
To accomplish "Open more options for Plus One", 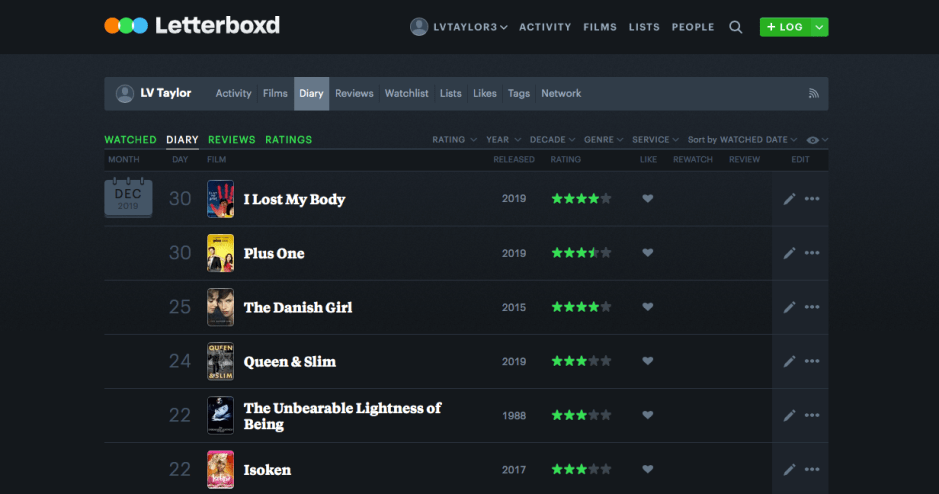I will tap(812, 253).
